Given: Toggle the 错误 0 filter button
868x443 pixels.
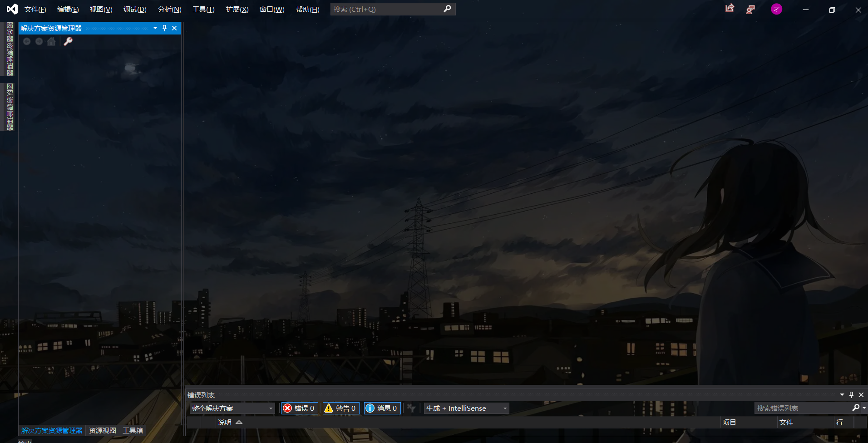Looking at the screenshot, I should pos(299,408).
